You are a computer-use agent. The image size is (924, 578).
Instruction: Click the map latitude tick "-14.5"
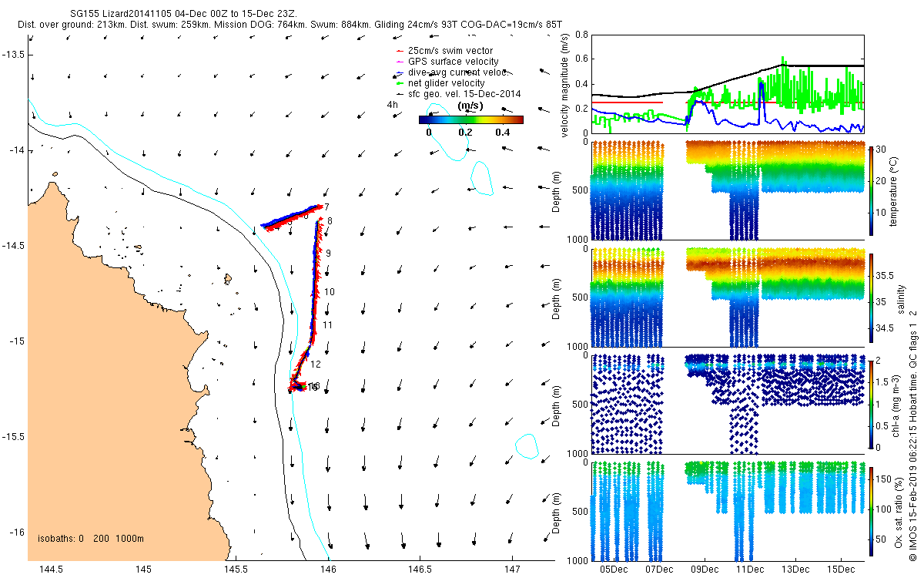pos(14,246)
